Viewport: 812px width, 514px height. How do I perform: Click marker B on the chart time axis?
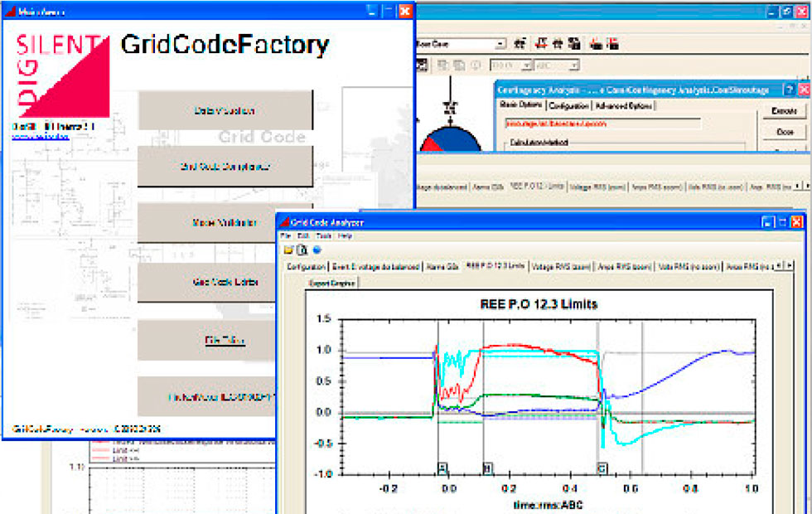click(x=487, y=468)
